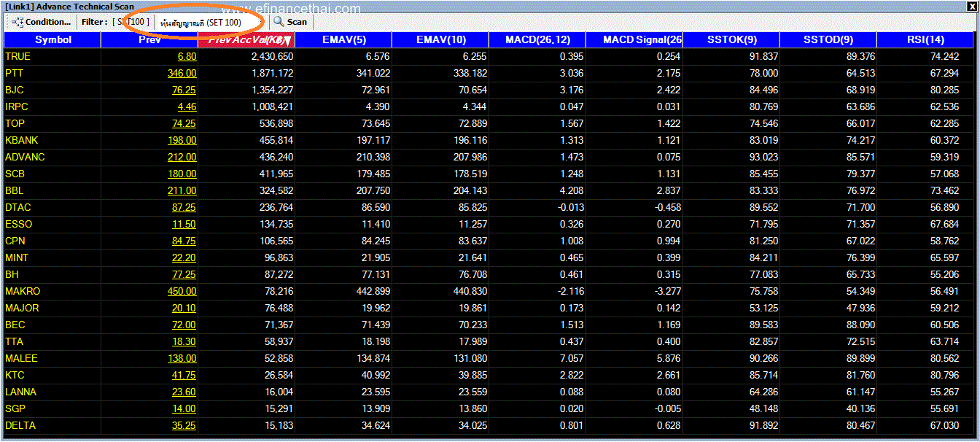This screenshot has height=442, width=980.
Task: Select the DELTA symbol
Action: [x=20, y=425]
